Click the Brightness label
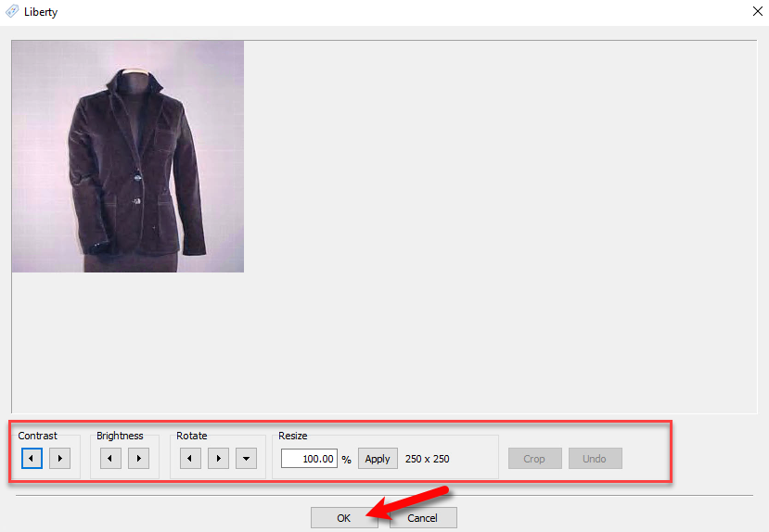 (120, 436)
